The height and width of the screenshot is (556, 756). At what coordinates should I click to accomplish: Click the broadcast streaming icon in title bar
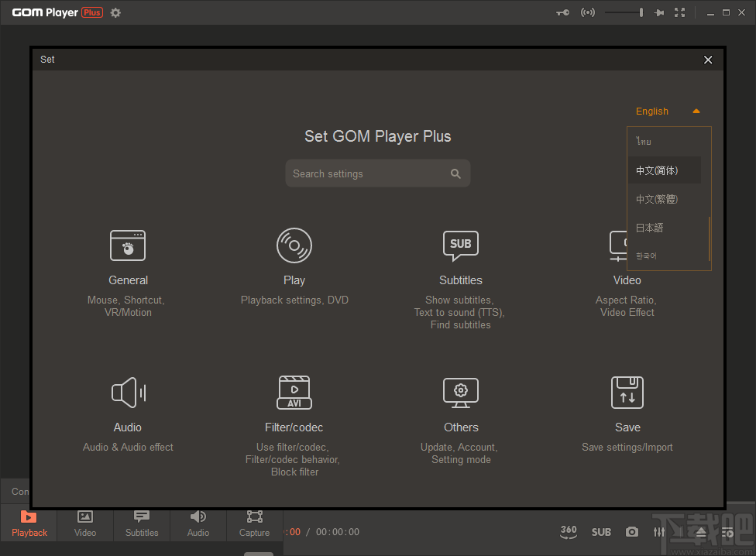coord(588,12)
